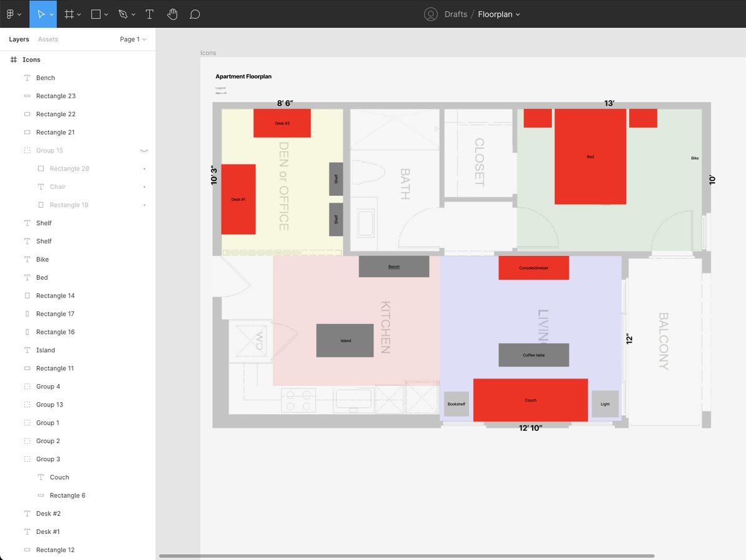Viewport: 746px width, 560px height.
Task: Expand the shape tools dropdown chevron
Action: [x=104, y=14]
